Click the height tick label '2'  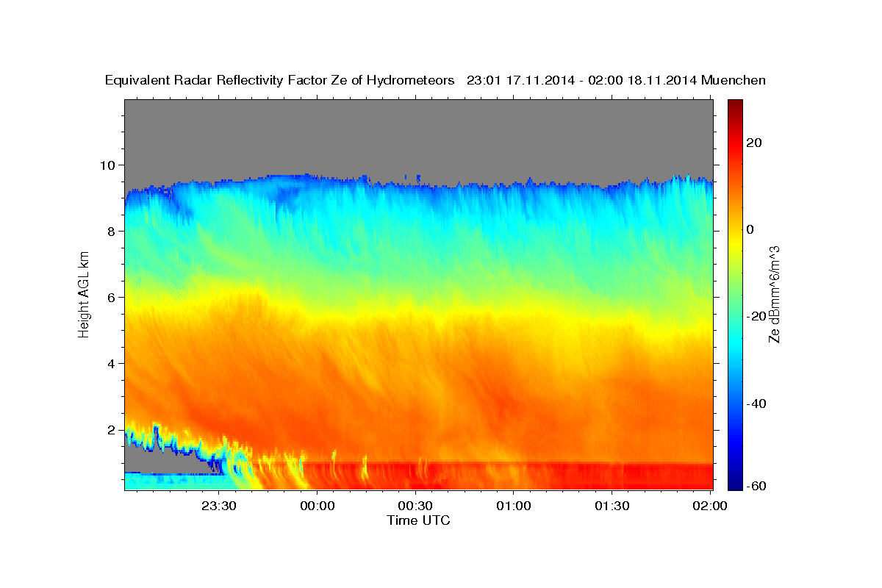(x=112, y=429)
